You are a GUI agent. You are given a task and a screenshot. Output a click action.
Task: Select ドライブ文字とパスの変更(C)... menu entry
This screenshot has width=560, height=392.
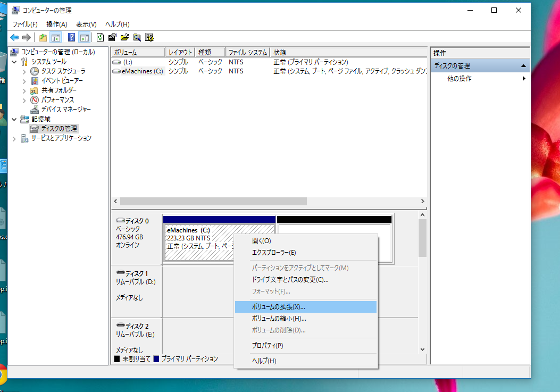coord(306,280)
